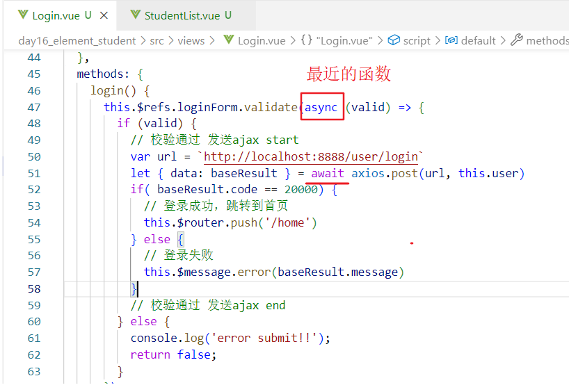This screenshot has height=392, width=569.
Task: Close the Login.vue tab
Action: click(x=104, y=15)
